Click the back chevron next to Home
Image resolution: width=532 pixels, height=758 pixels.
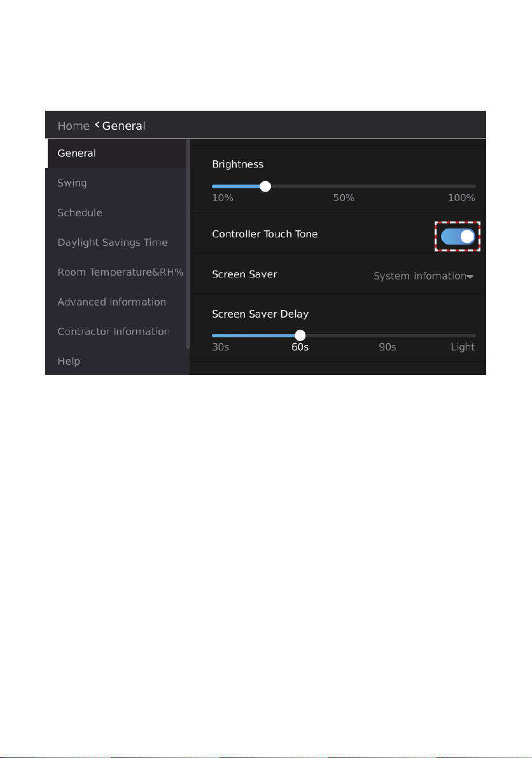(97, 125)
